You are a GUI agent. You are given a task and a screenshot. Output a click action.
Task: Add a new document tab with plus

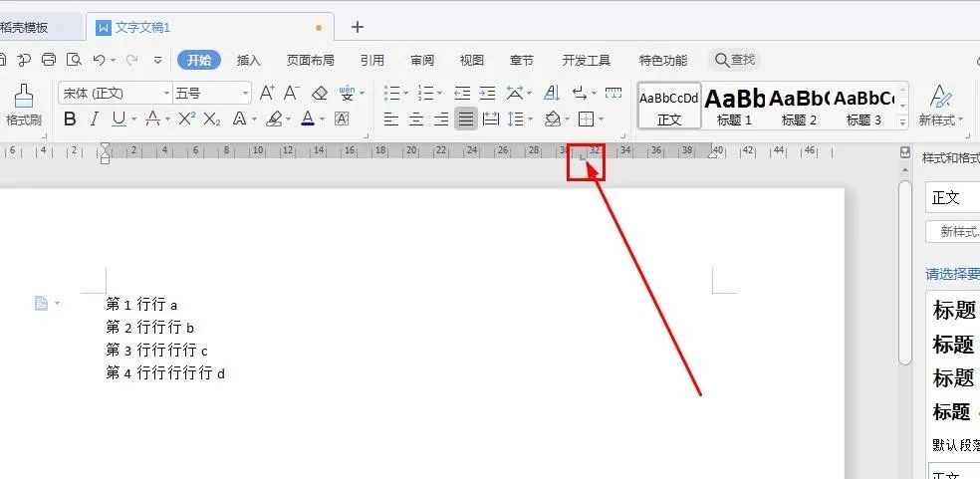[x=357, y=27]
